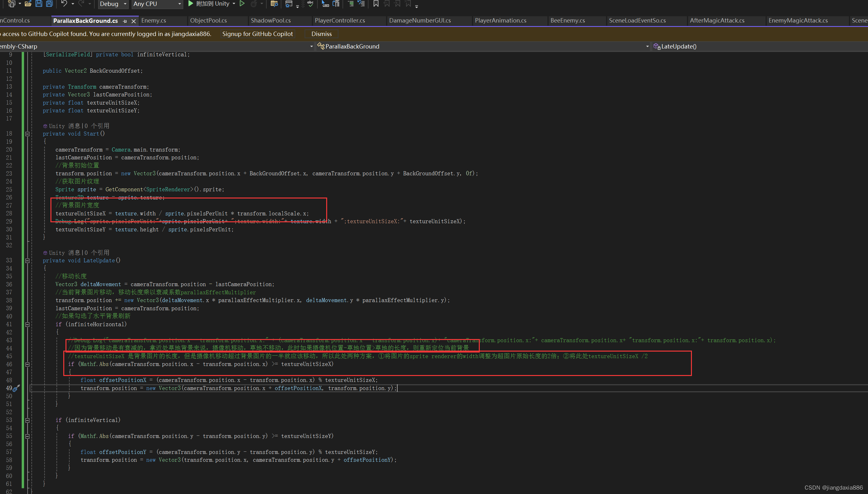Click the Save All icon
The image size is (868, 494).
pyautogui.click(x=50, y=4)
